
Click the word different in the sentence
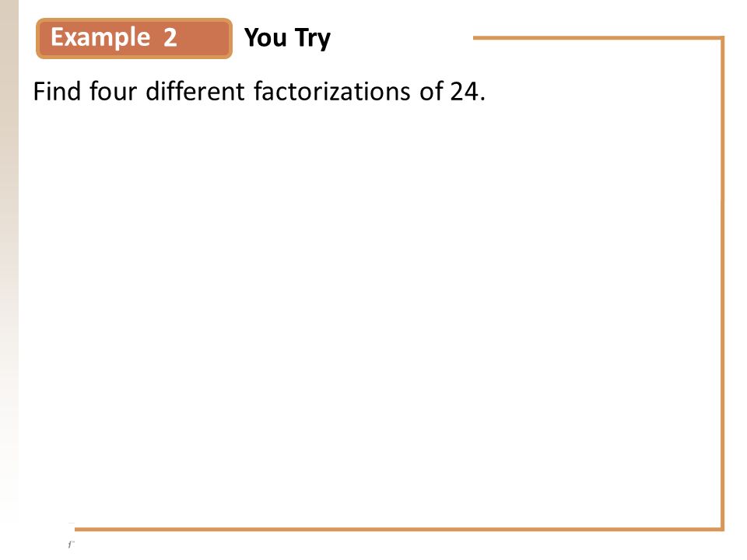pos(195,91)
